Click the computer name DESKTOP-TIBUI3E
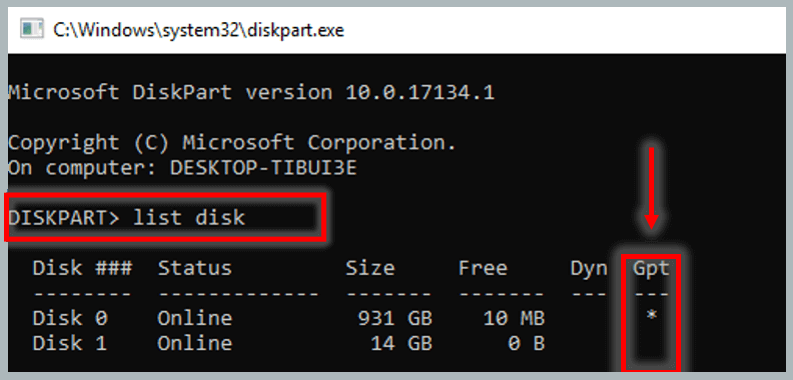This screenshot has height=380, width=793. click(263, 168)
